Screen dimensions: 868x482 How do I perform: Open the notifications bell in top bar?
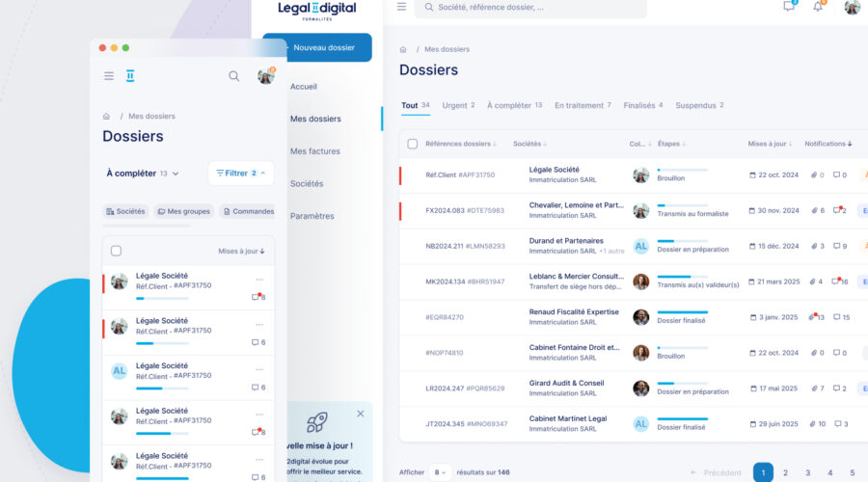pos(819,6)
